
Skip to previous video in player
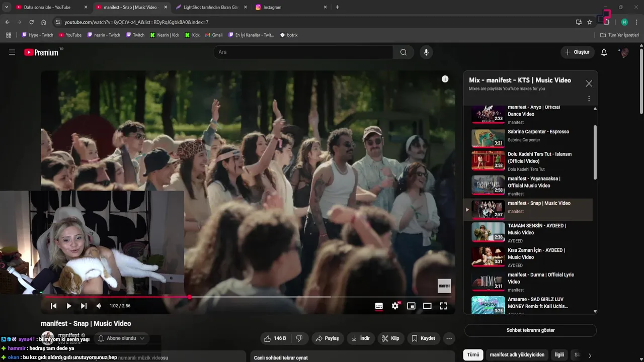(53, 306)
